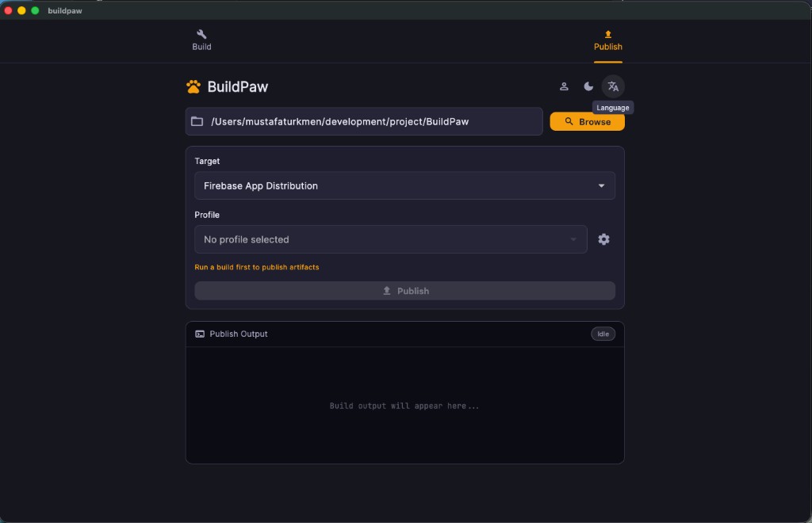Click the account profile icon
The width and height of the screenshot is (812, 523).
[564, 86]
